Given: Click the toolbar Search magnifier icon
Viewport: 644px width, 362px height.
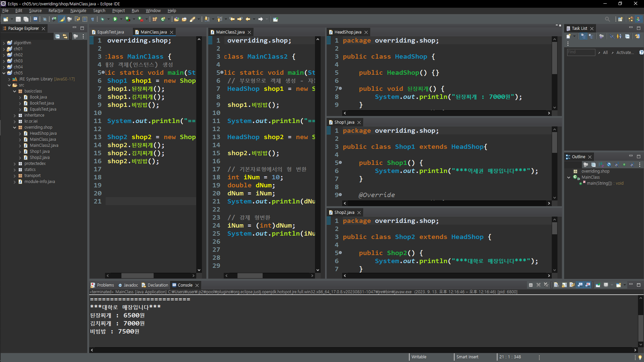Looking at the screenshot, I should [607, 19].
